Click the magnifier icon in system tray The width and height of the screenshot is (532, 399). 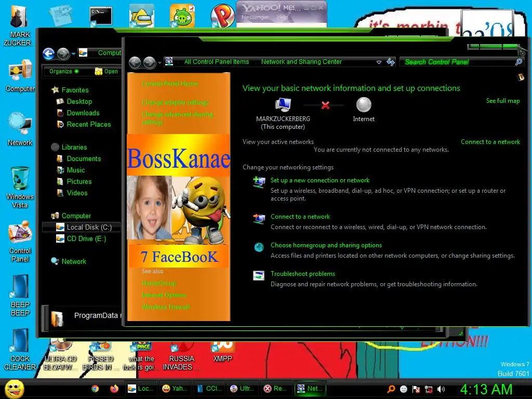coord(391,389)
